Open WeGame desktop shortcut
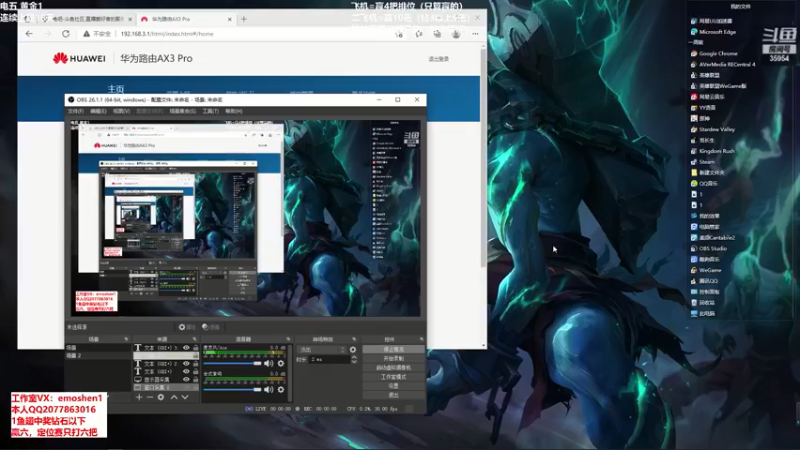 click(x=706, y=270)
